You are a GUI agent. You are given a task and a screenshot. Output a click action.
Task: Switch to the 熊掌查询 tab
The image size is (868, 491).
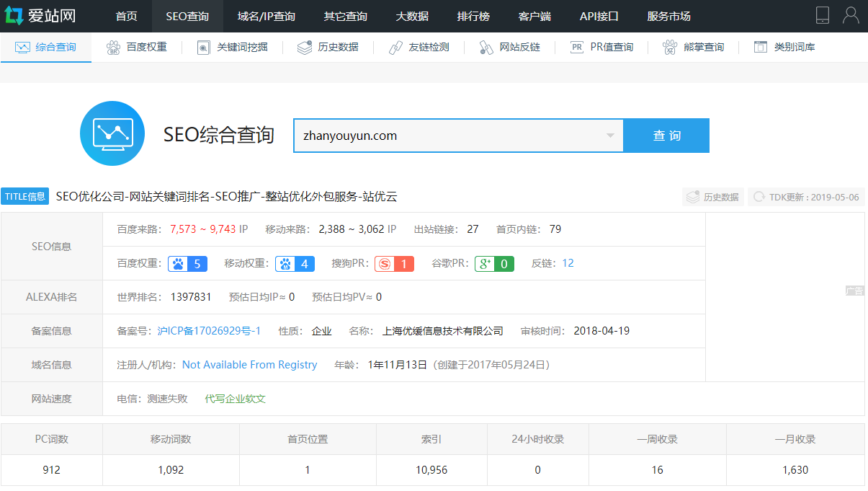693,48
